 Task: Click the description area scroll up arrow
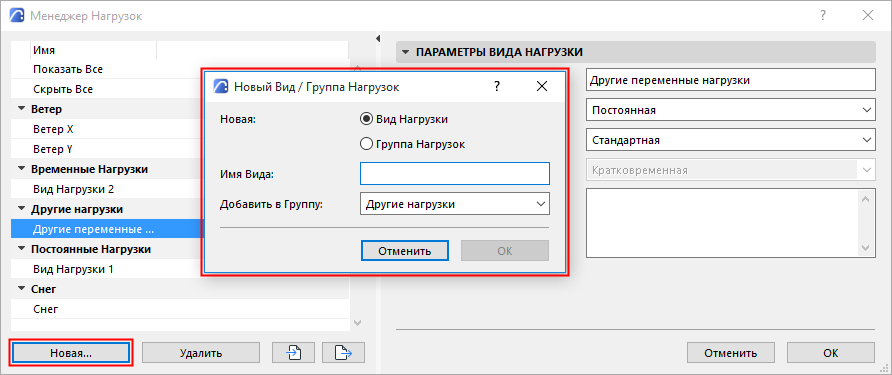(866, 199)
